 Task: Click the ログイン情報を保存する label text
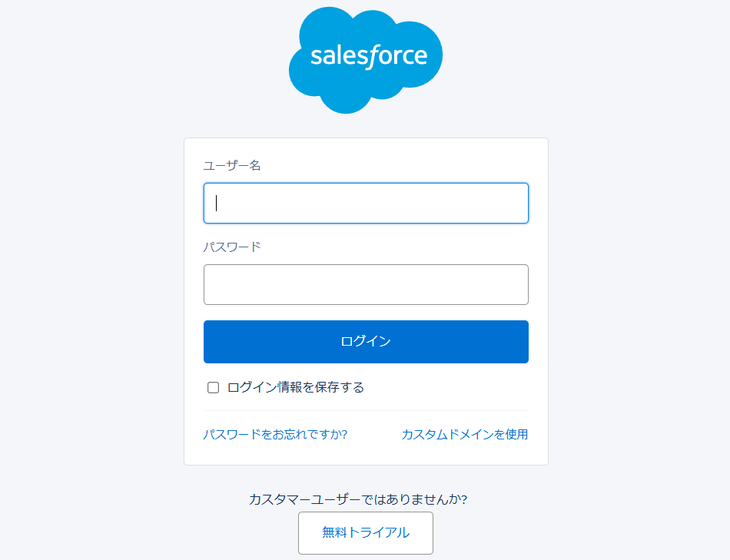[x=296, y=387]
